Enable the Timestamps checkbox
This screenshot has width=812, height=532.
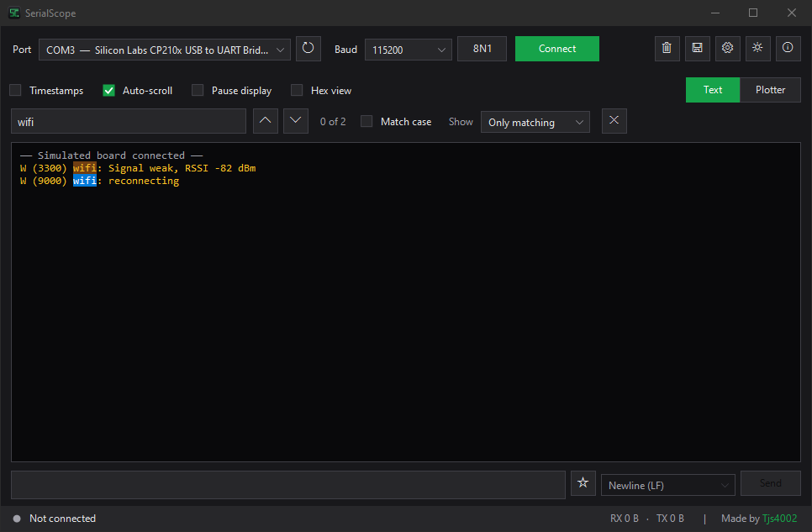point(15,90)
